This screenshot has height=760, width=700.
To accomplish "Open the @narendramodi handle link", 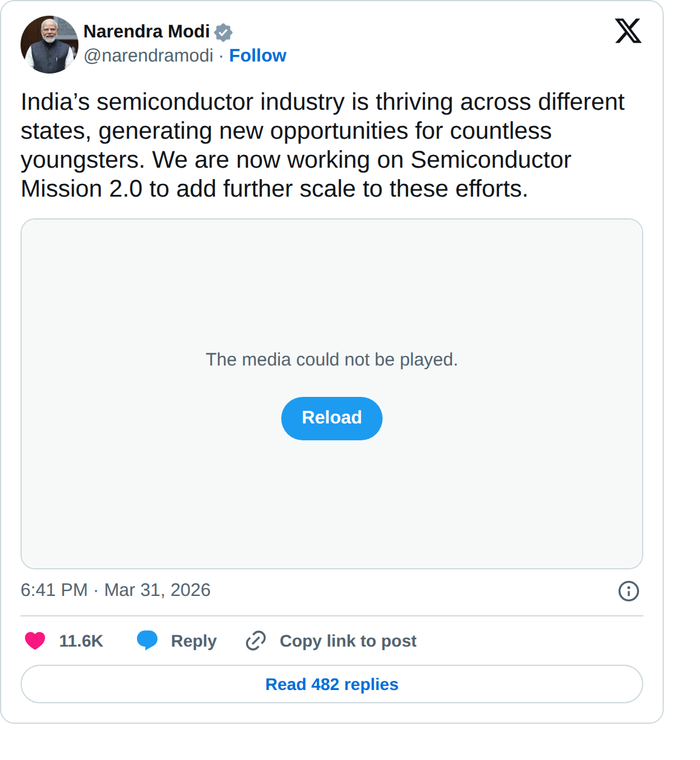I will (x=148, y=55).
